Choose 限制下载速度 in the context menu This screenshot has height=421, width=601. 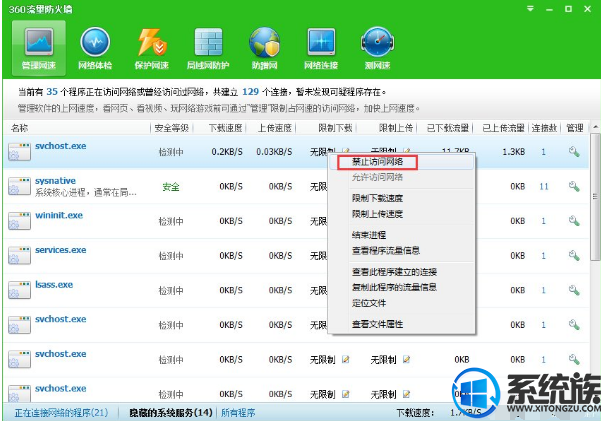coord(378,198)
